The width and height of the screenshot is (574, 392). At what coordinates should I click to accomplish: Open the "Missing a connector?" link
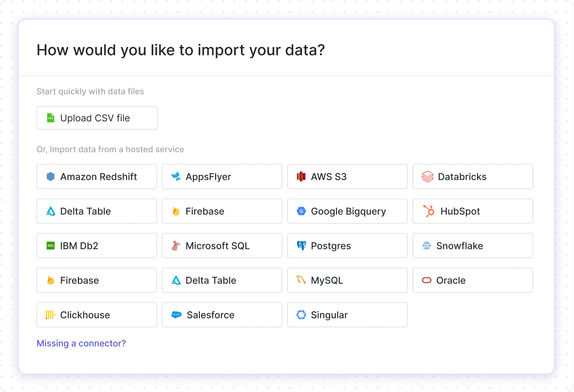(81, 343)
